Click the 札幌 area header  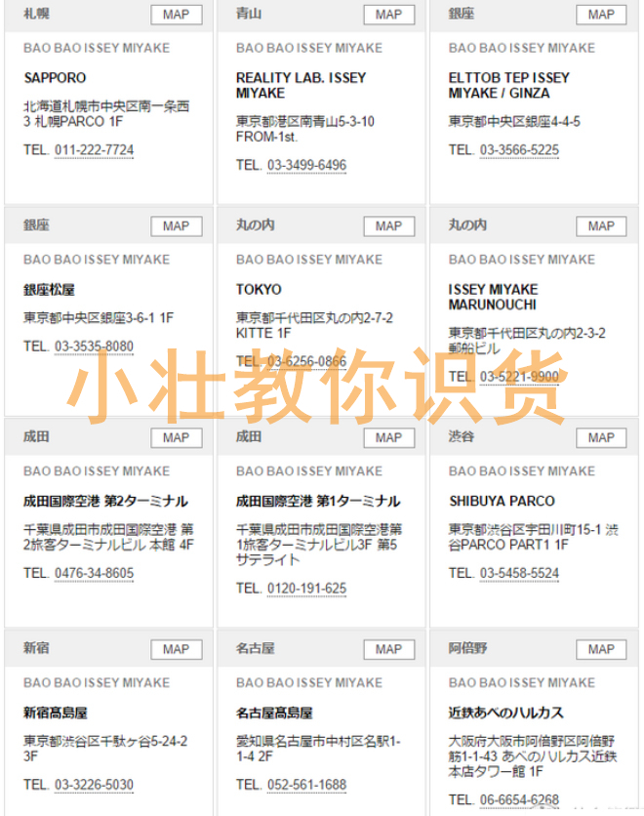click(36, 14)
